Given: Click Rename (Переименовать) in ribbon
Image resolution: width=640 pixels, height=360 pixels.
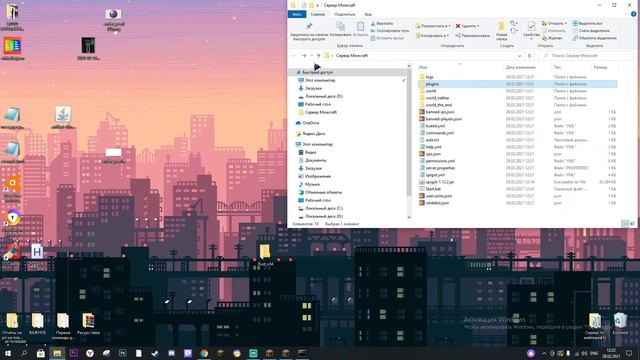Looking at the screenshot, I should tap(473, 36).
